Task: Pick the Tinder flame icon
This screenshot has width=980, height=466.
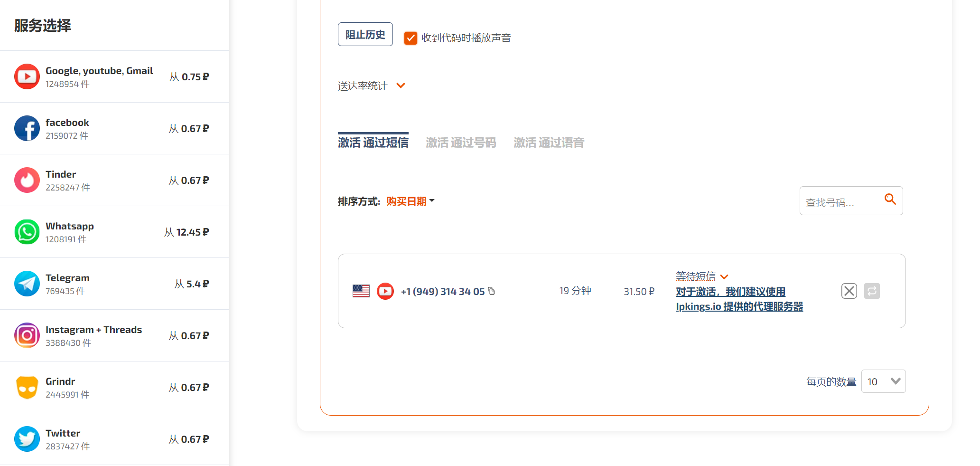Action: [27, 180]
